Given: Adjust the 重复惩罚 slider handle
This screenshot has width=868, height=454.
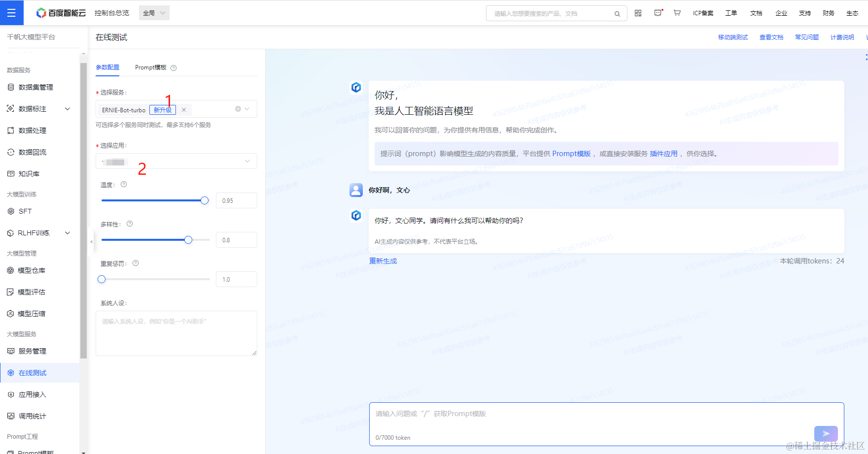Looking at the screenshot, I should click(102, 279).
